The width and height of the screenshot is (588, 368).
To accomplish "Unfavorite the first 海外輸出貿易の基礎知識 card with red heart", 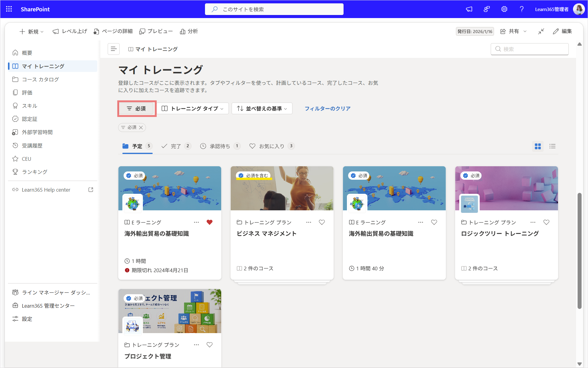I will click(x=210, y=222).
